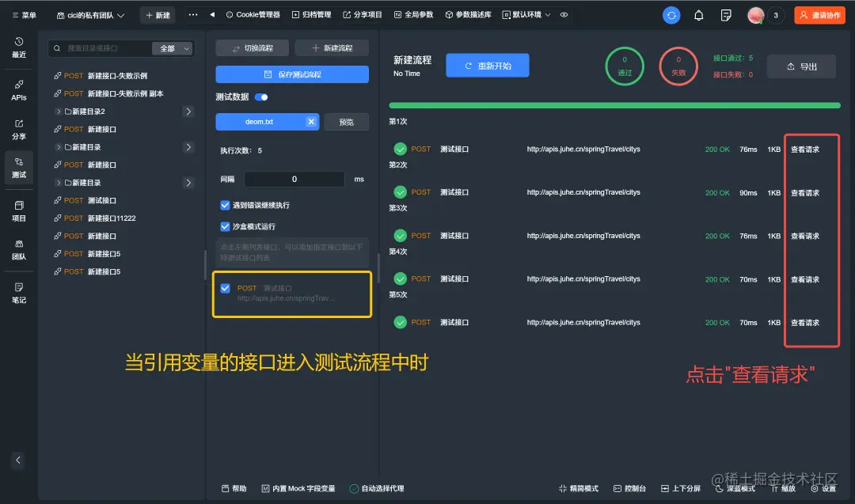Open the APIs panel in the sidebar
The image size is (855, 504).
coord(17,89)
